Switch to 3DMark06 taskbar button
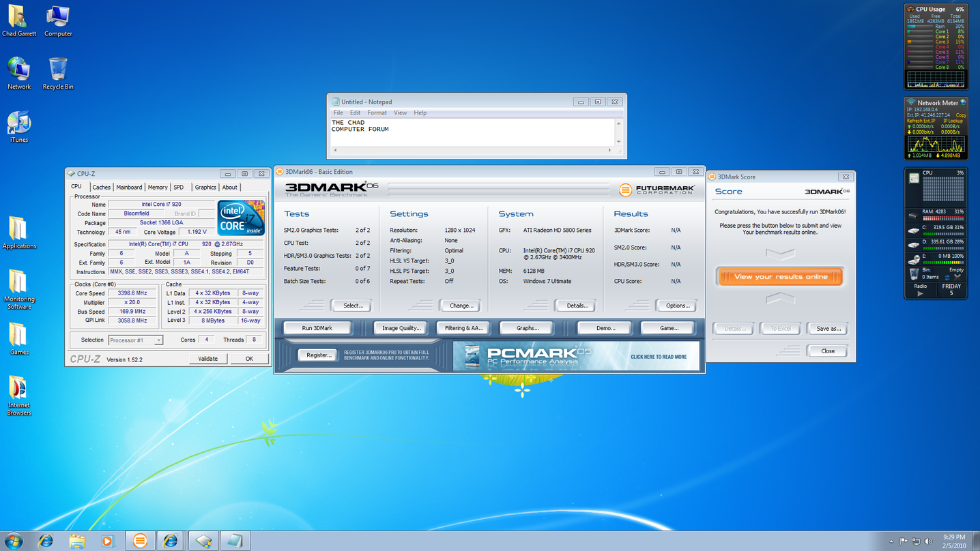Screen dimensions: 980x551 click(140, 541)
